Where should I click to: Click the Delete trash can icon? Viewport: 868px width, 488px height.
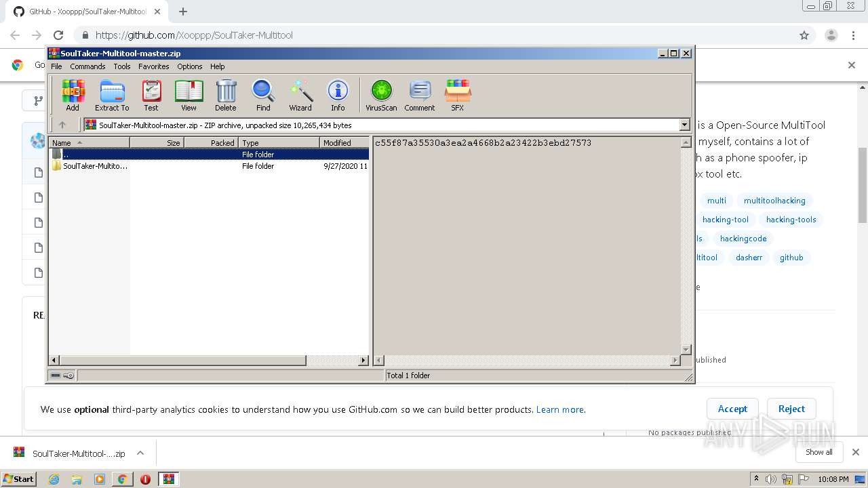(226, 95)
